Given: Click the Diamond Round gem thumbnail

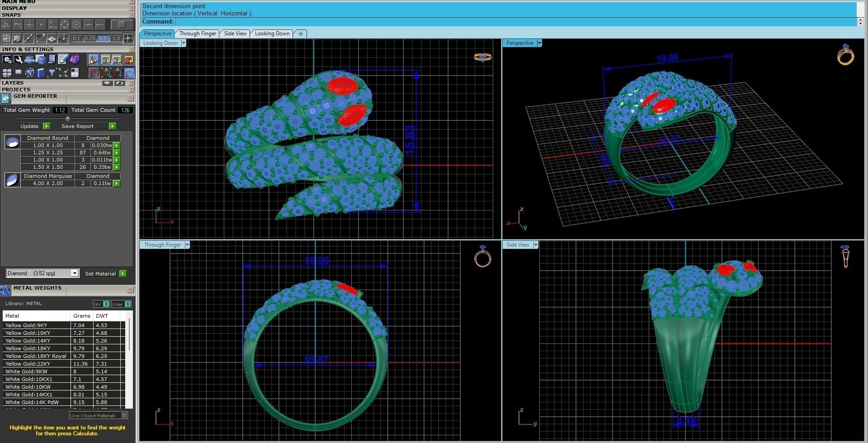Looking at the screenshot, I should pos(12,142).
